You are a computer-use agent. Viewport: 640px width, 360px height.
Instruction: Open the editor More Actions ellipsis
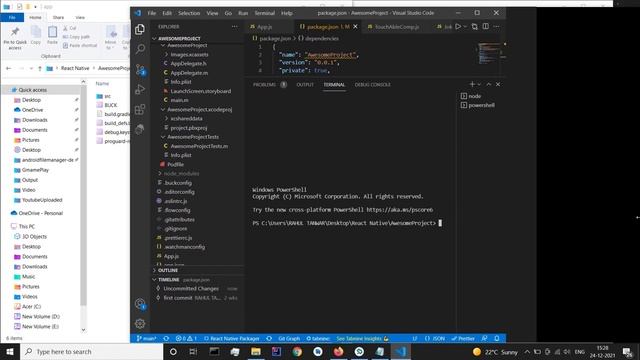tap(496, 27)
